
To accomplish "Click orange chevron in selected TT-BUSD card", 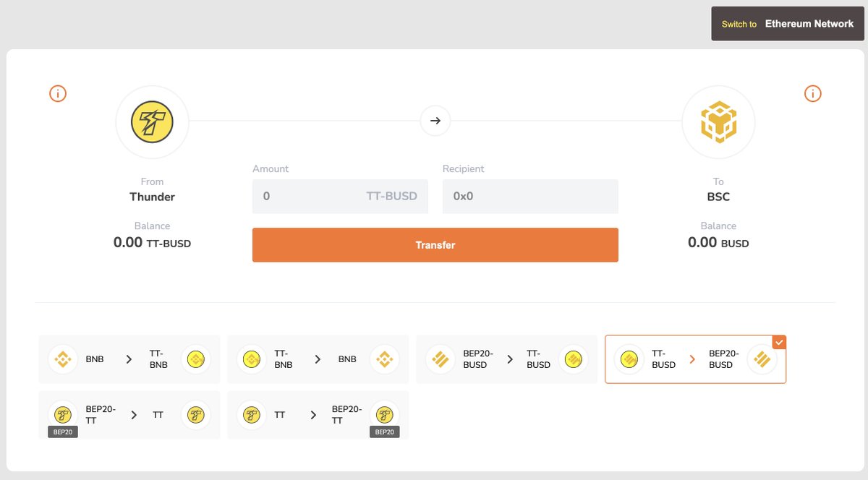I will (x=693, y=359).
